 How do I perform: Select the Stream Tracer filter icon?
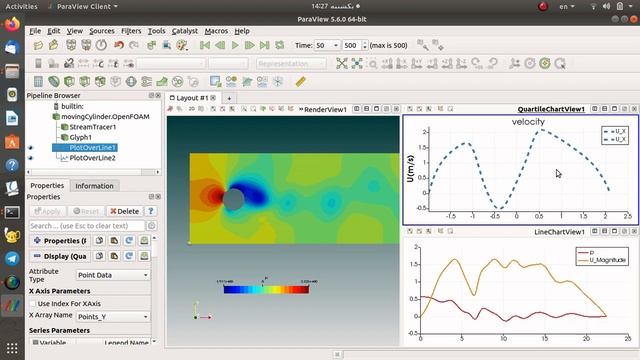(x=147, y=82)
